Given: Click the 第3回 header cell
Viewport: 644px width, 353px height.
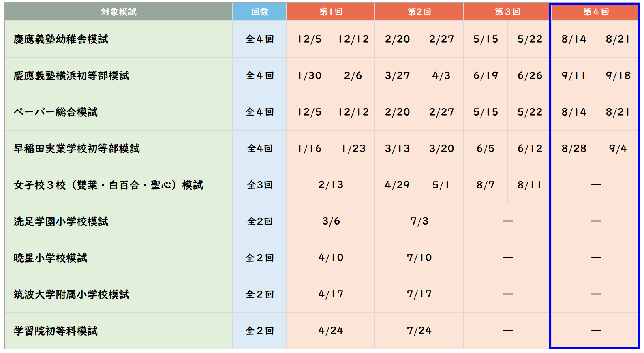Looking at the screenshot, I should pos(507,12).
